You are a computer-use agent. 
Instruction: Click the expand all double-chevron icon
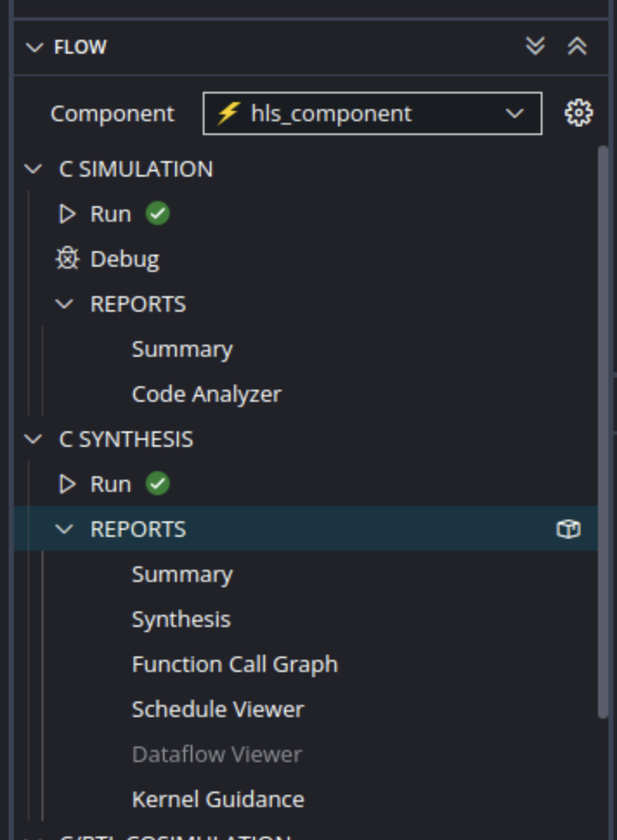[535, 46]
